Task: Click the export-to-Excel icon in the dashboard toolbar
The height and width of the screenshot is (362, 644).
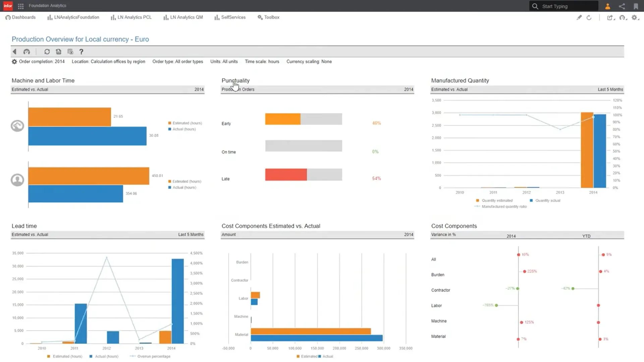Action: [70, 51]
